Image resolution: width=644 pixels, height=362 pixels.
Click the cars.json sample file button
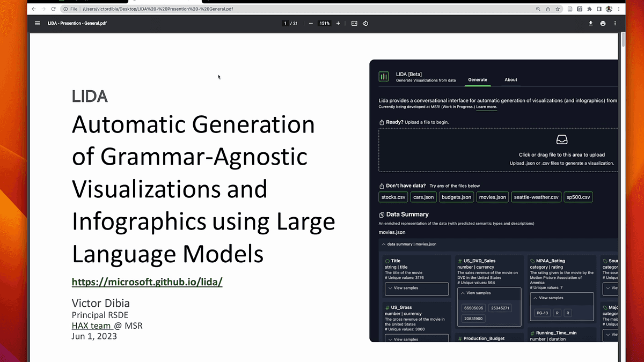click(x=423, y=197)
